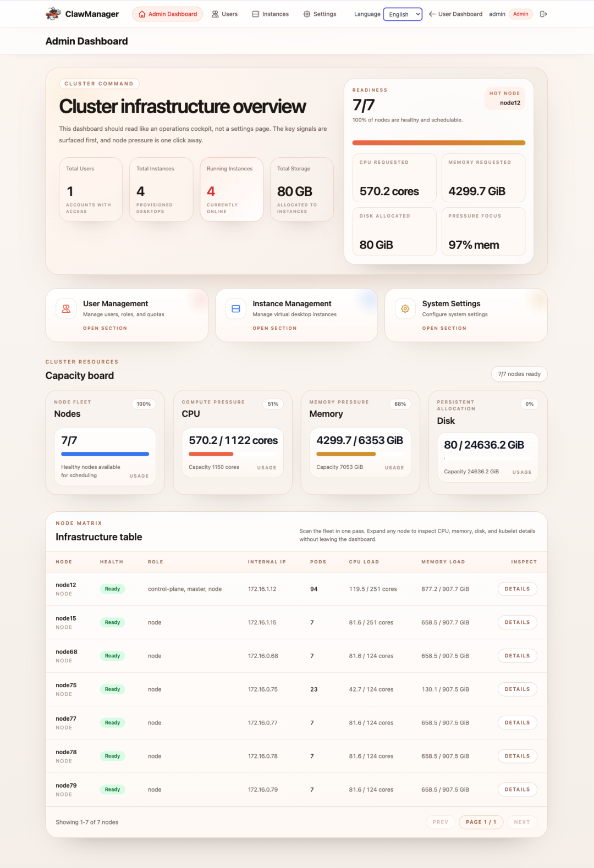This screenshot has height=868, width=594.
Task: Click the instances icon in top navigation
Action: pyautogui.click(x=256, y=14)
